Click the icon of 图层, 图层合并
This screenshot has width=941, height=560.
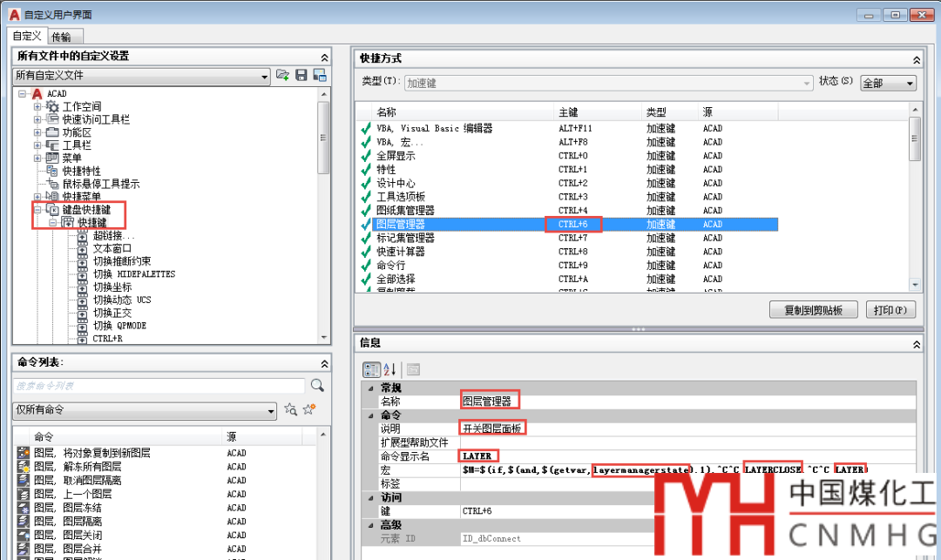pos(24,549)
